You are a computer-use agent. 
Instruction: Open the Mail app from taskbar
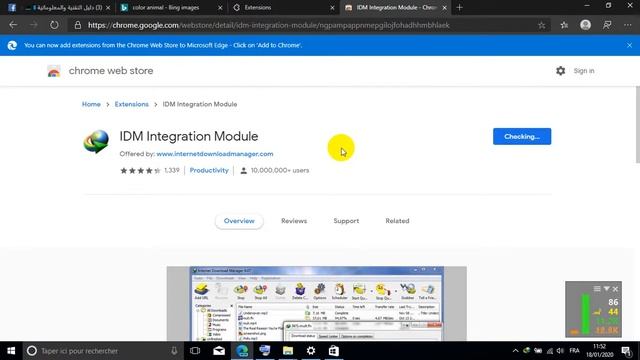point(219,351)
